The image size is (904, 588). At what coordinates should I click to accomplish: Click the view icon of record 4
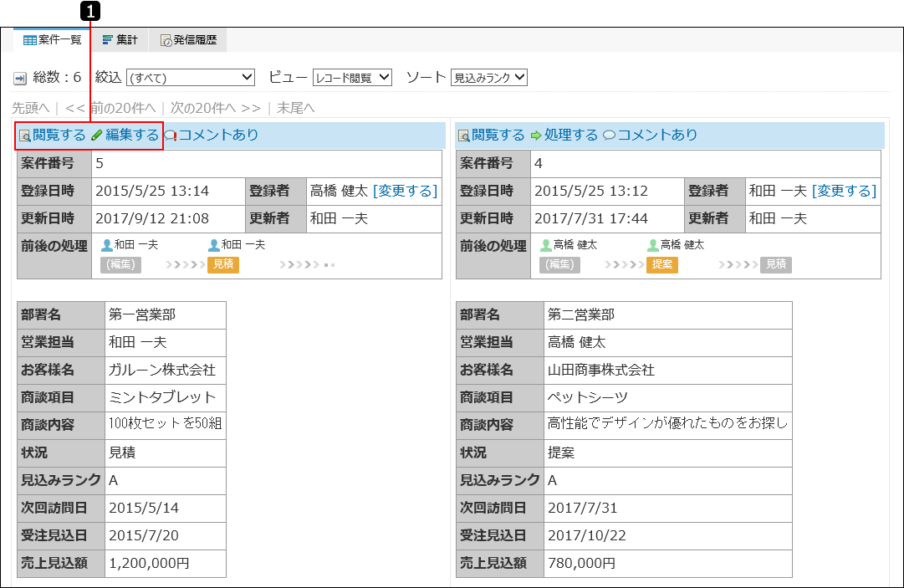464,136
